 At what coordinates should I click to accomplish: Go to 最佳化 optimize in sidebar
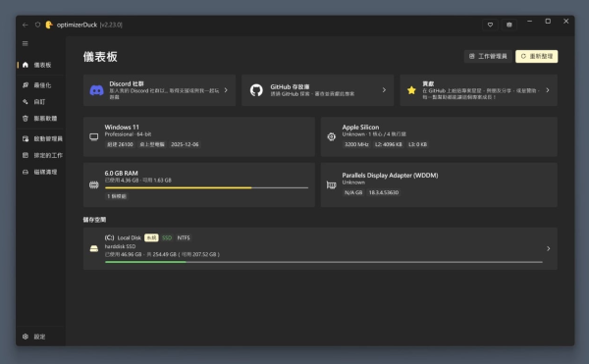pyautogui.click(x=41, y=85)
